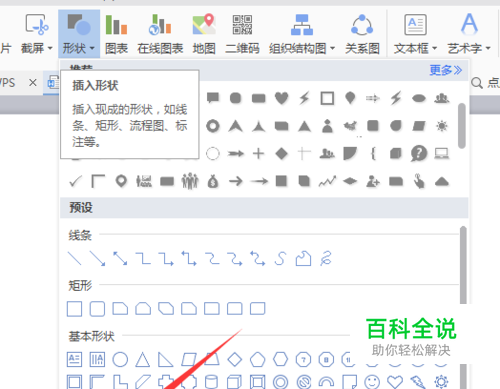Select the horizontal text box basic shape
The height and width of the screenshot is (389, 500).
coord(74,359)
